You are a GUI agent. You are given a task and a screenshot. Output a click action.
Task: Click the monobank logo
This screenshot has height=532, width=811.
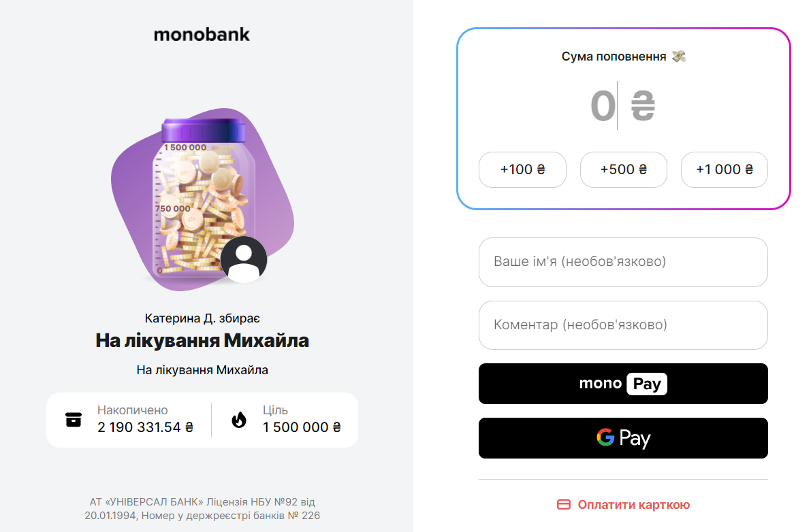202,34
